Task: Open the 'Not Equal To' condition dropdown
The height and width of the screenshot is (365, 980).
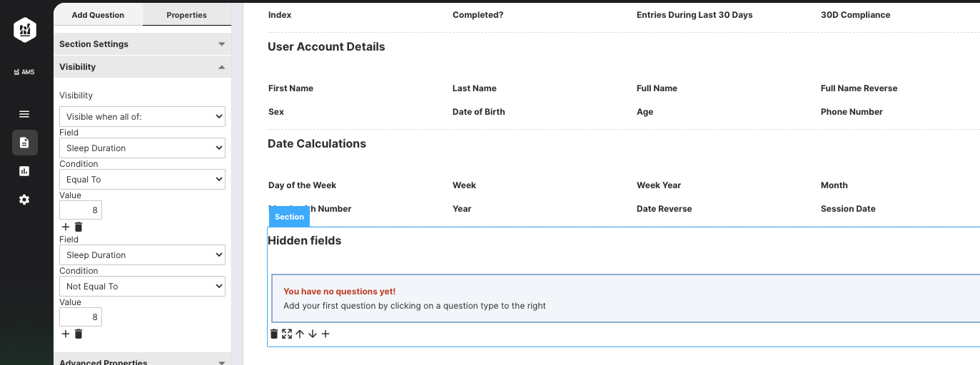Action: tap(142, 286)
